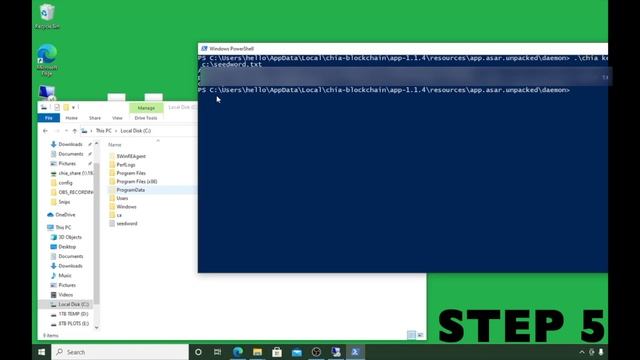Open Microsoft Store from the taskbar
Image resolution: width=640 pixels, height=360 pixels.
click(x=277, y=352)
